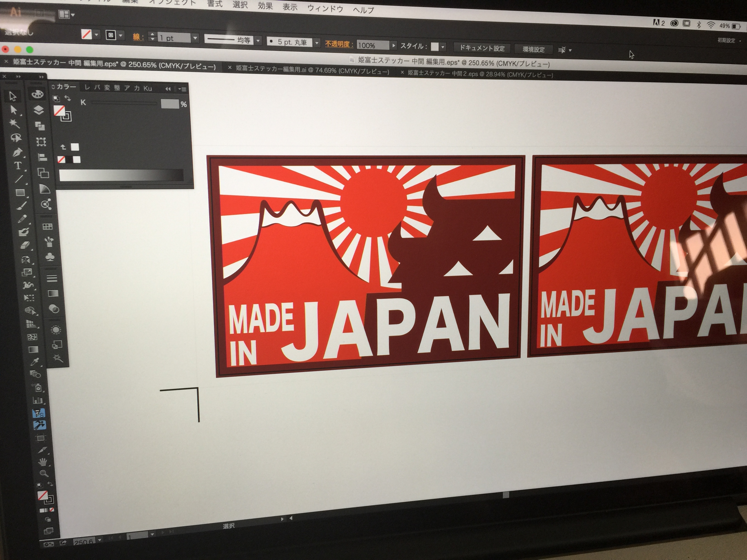
Task: Expand stroke weight 1 pt dropdown
Action: pos(195,38)
